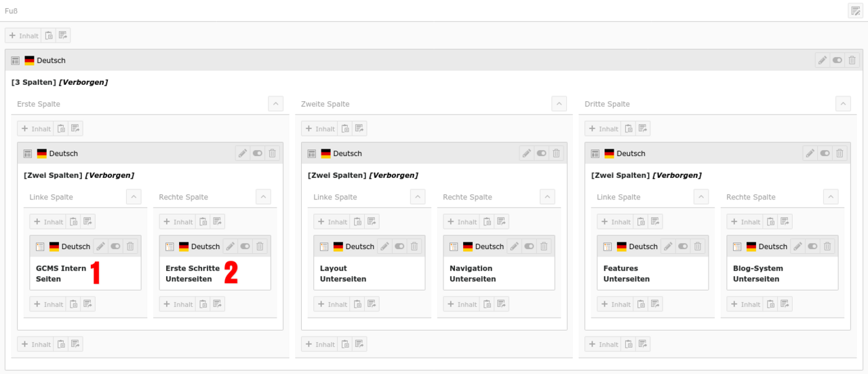Switch the Navigation element visibility toggle

click(x=529, y=246)
